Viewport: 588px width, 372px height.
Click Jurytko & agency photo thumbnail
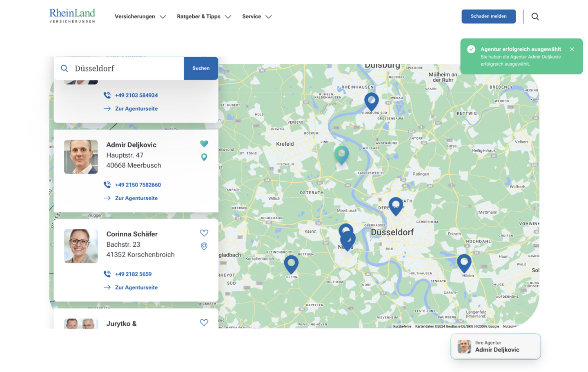[x=81, y=323]
